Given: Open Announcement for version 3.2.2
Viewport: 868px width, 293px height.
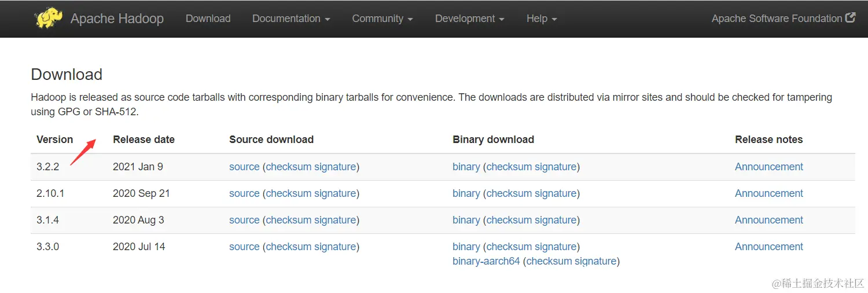Looking at the screenshot, I should click(769, 167).
